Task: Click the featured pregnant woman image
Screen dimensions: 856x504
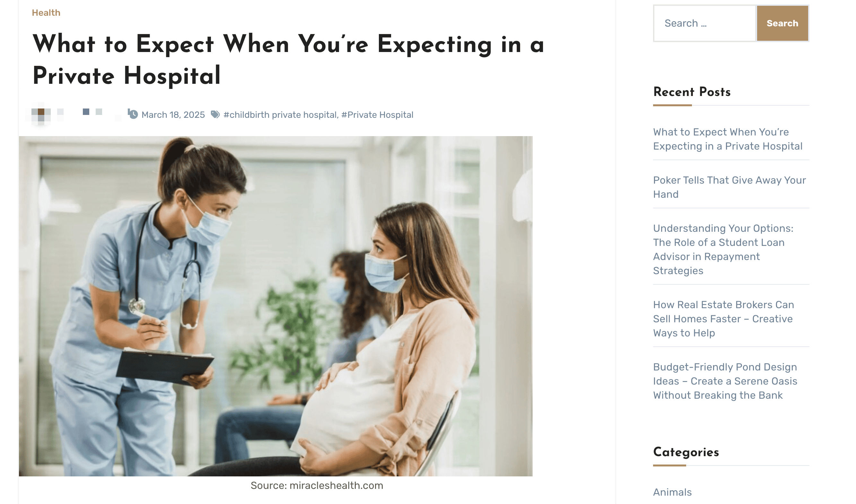Action: pos(275,306)
